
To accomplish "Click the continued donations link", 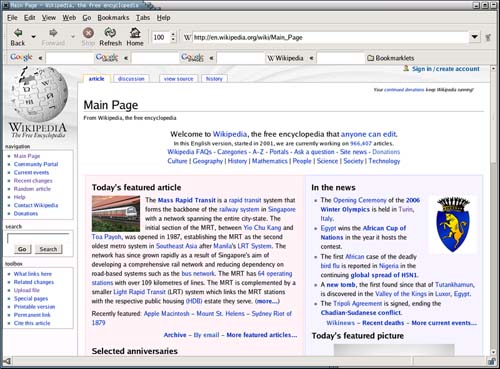I will (404, 90).
